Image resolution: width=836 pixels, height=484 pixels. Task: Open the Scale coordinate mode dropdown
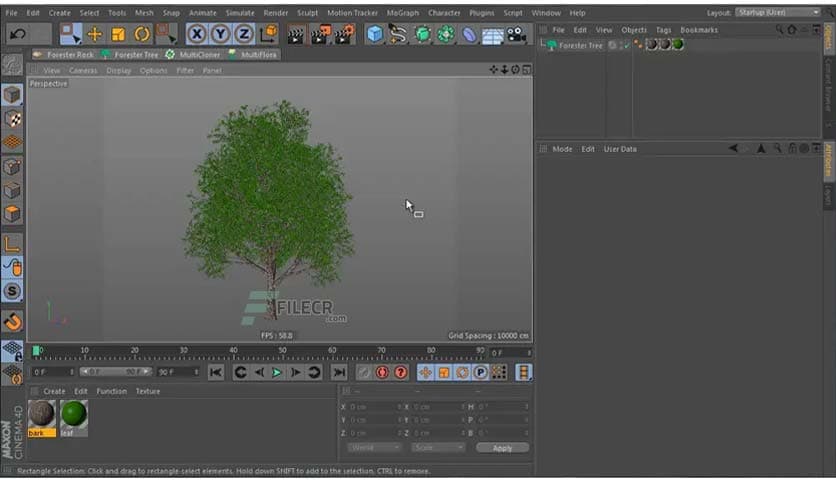438,448
